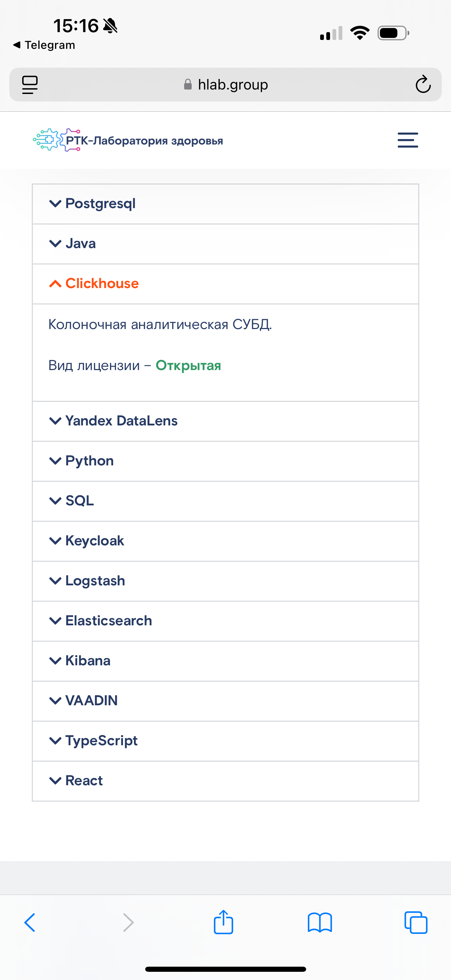
Task: Click the РТК-Лаборатория здоровья logo
Action: [128, 140]
